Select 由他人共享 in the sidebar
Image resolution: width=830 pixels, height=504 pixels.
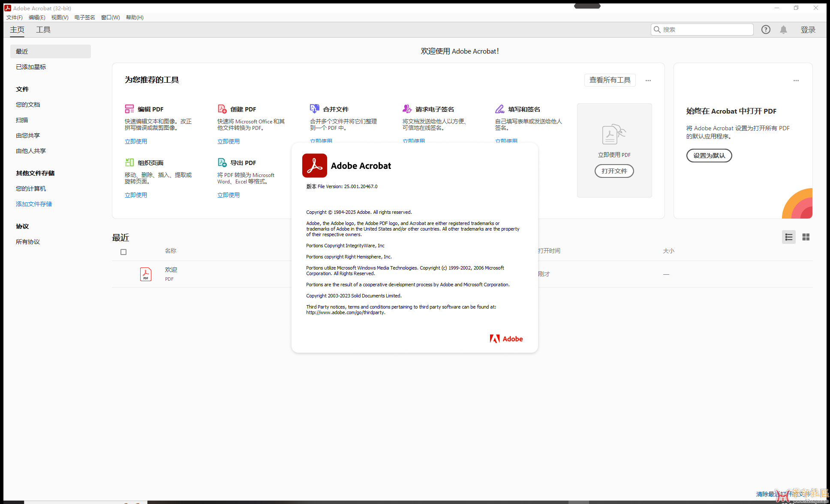31,151
